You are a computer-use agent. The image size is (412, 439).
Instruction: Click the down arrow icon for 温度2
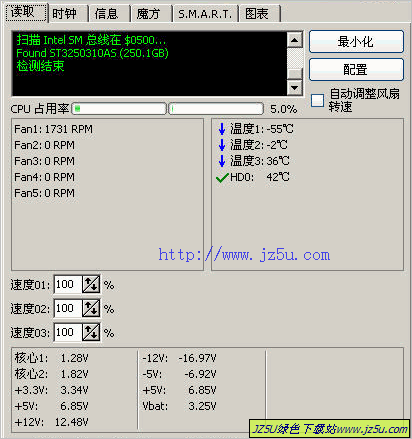[x=222, y=145]
